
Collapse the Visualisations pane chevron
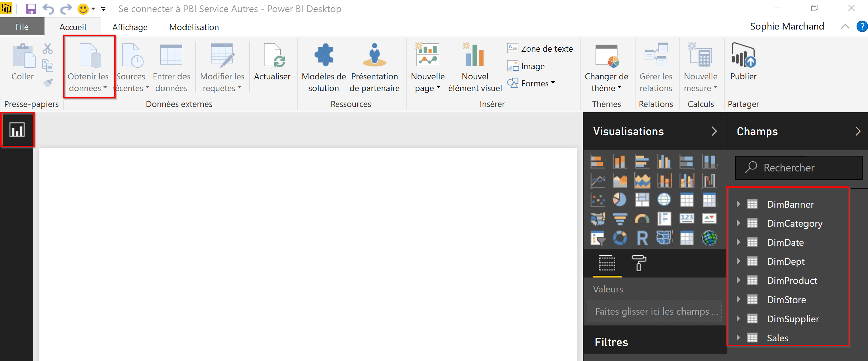pyautogui.click(x=714, y=131)
